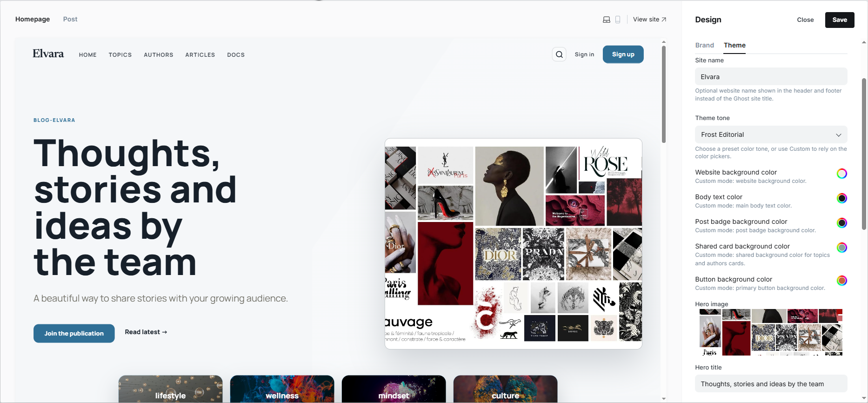The image size is (868, 403).
Task: Edit the Hero title field
Action: point(771,384)
